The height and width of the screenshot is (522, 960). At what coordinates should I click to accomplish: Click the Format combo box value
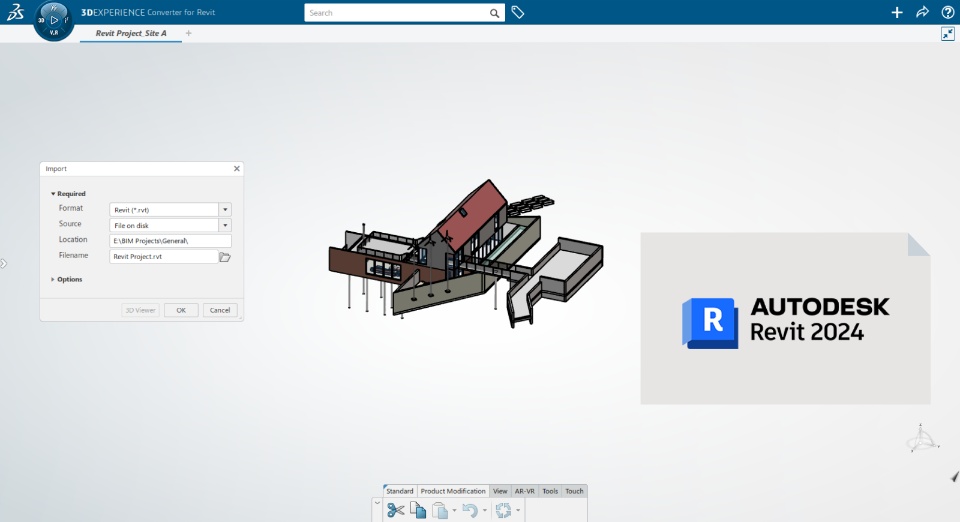pos(163,209)
